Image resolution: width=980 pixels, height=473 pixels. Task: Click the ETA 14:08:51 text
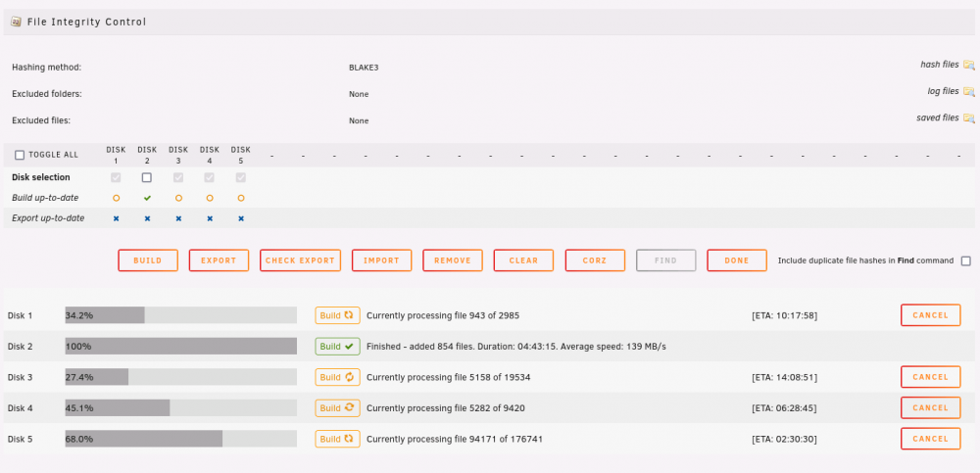784,377
